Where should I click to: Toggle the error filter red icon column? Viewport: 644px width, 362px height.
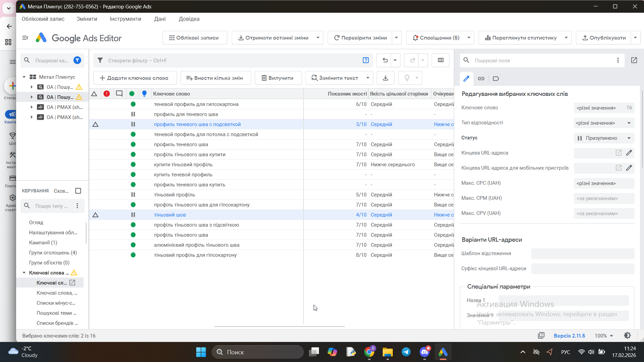(107, 94)
